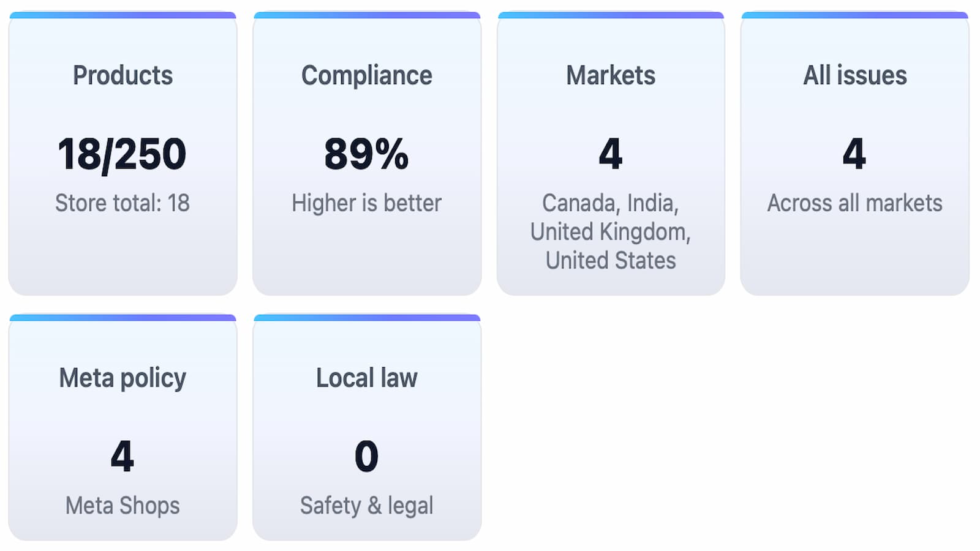
Task: Select the Markets count of 4
Action: 610,155
